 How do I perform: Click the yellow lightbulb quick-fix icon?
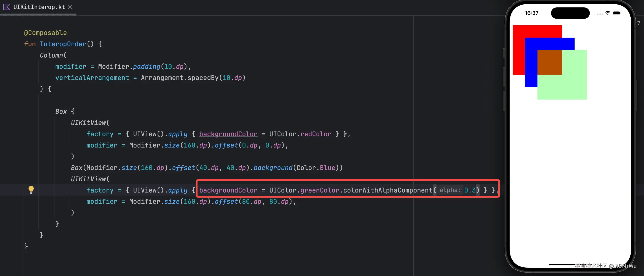click(x=31, y=189)
